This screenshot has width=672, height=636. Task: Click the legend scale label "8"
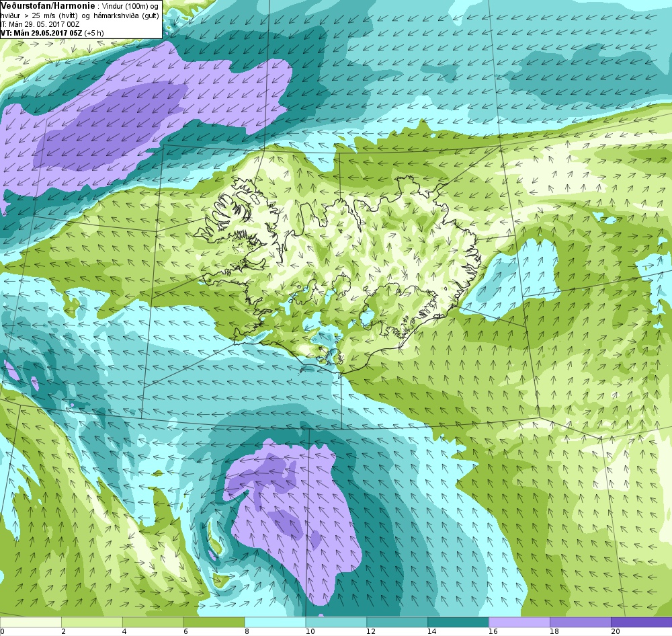point(247,631)
